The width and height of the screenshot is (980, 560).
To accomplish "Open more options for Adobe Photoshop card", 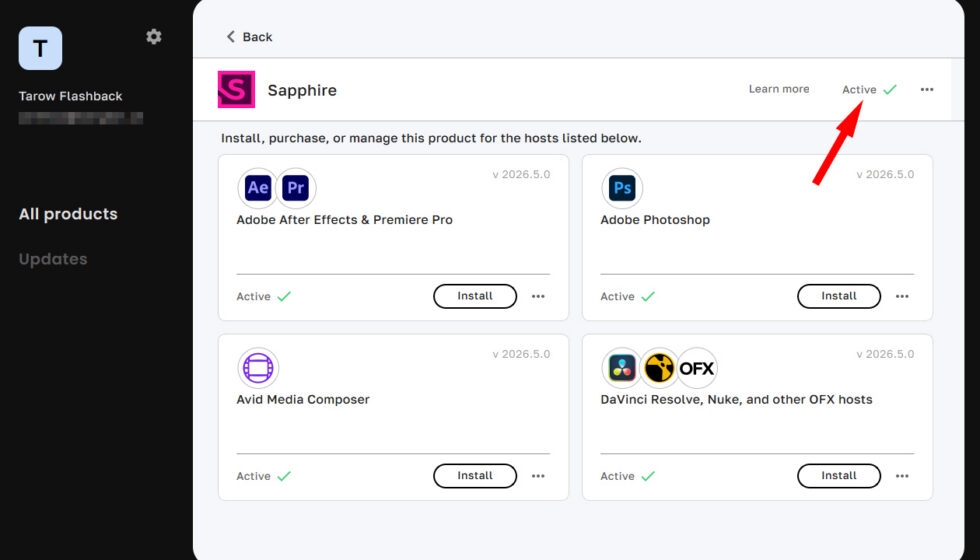I will (902, 296).
